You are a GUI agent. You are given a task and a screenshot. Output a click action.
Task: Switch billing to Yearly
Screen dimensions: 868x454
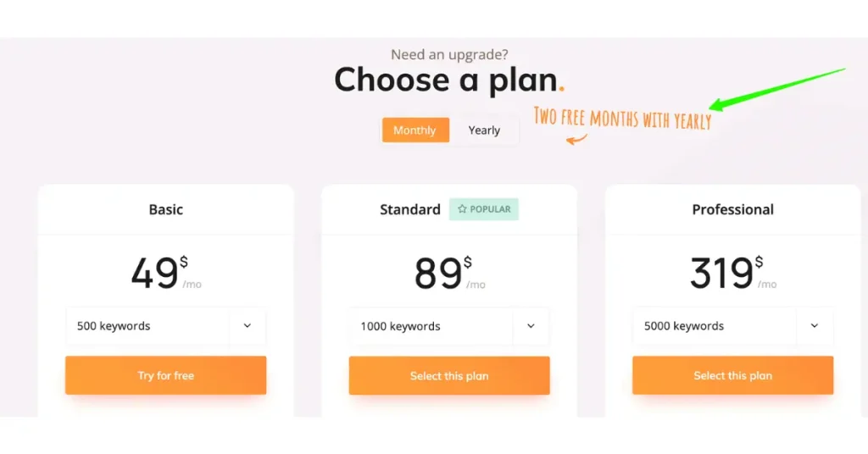coord(484,130)
